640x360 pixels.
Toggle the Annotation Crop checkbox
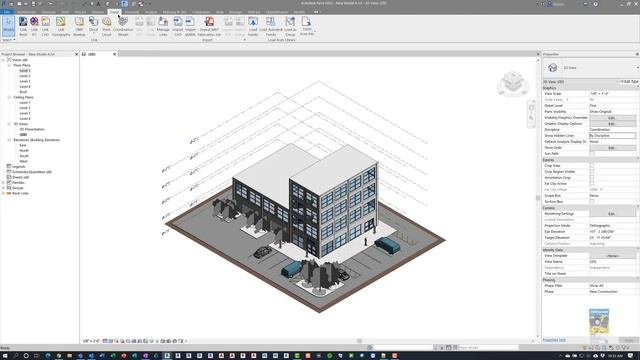[x=592, y=178]
